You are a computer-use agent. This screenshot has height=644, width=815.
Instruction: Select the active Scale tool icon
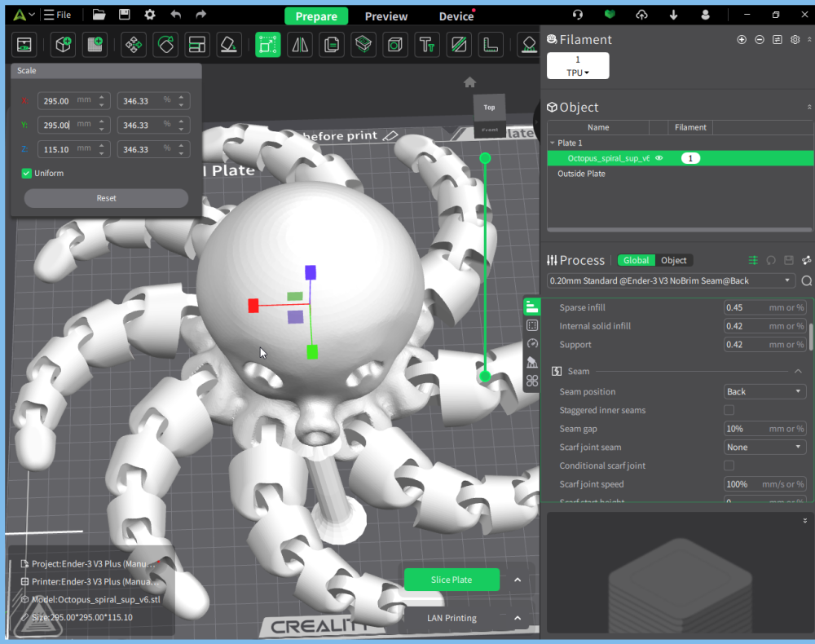click(x=267, y=45)
